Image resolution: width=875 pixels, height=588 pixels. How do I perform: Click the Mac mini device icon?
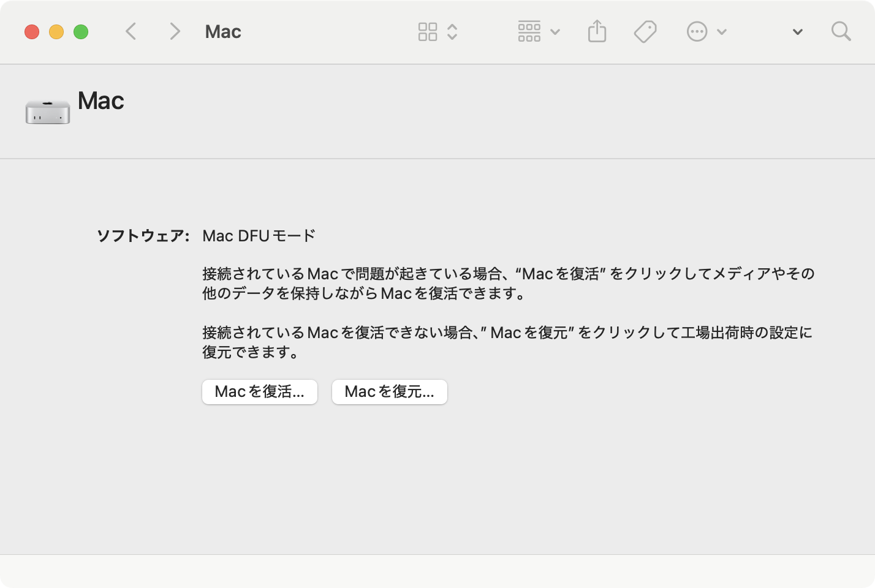tap(48, 111)
